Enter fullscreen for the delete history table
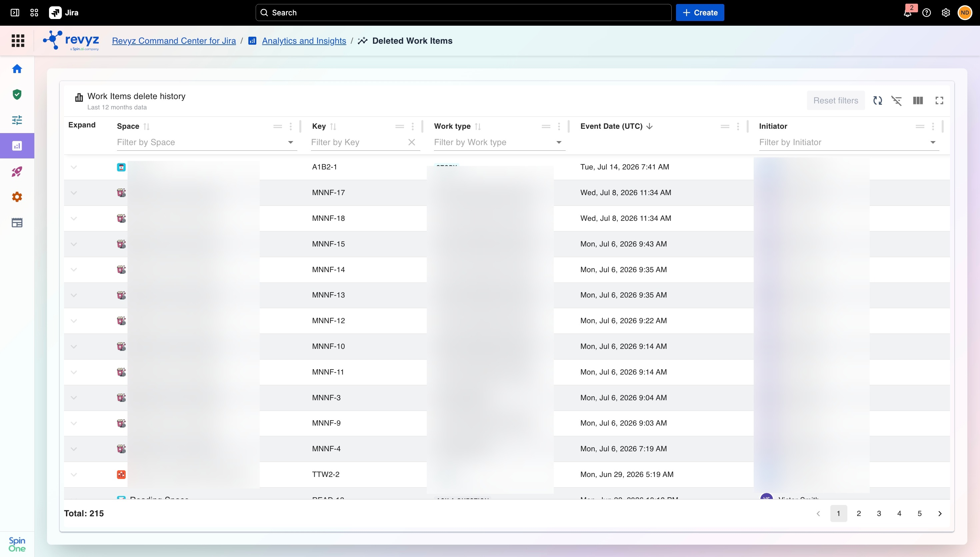 pyautogui.click(x=939, y=101)
